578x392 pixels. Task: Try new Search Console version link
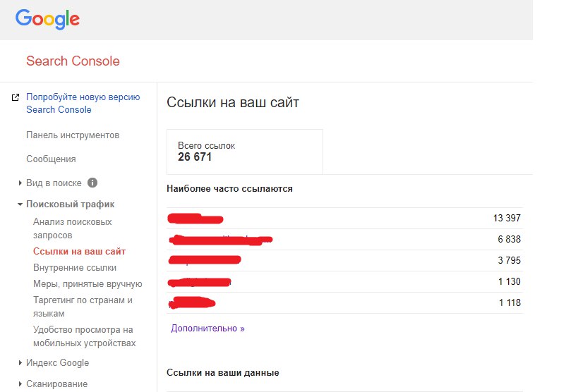[83, 103]
